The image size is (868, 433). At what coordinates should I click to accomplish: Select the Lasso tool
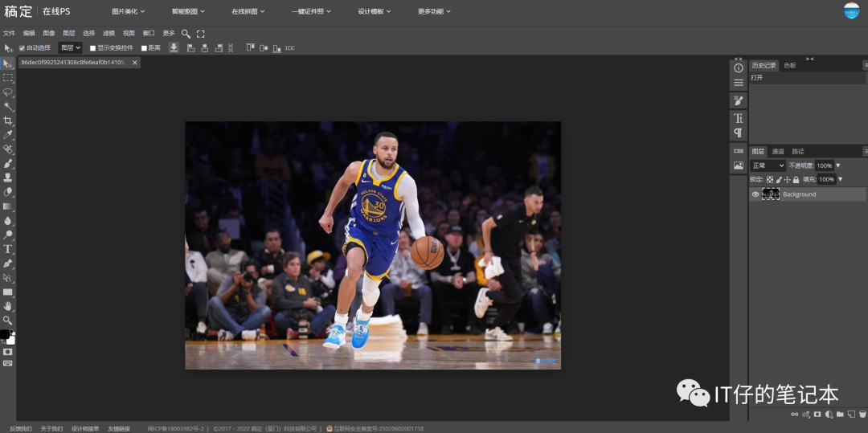(x=8, y=92)
